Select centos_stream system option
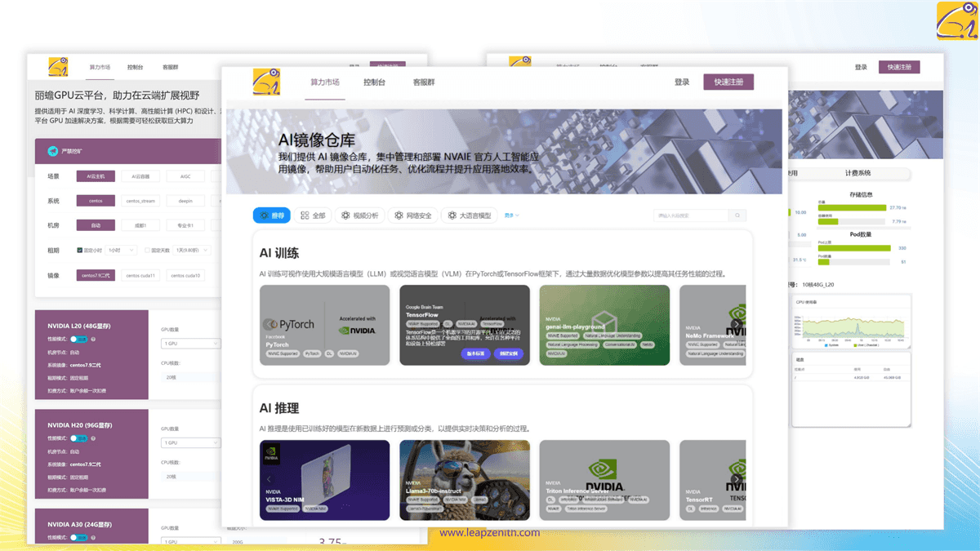 tap(140, 200)
